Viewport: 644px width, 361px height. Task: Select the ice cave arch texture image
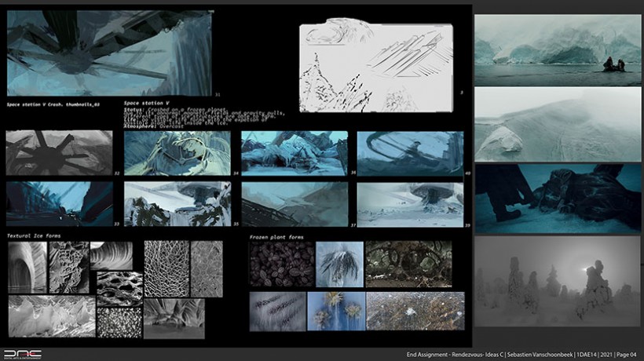point(27,268)
